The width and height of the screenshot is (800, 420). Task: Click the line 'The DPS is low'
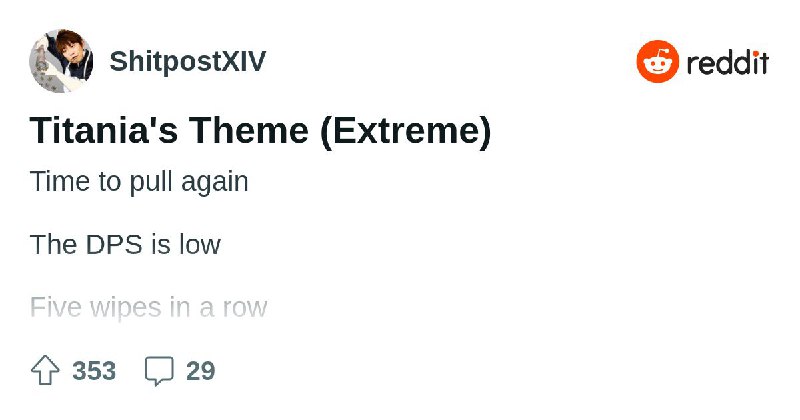(125, 244)
